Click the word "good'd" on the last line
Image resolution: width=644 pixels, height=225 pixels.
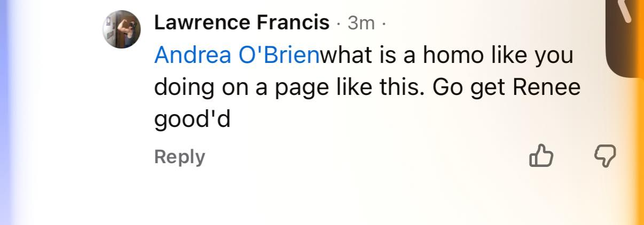[x=192, y=119]
